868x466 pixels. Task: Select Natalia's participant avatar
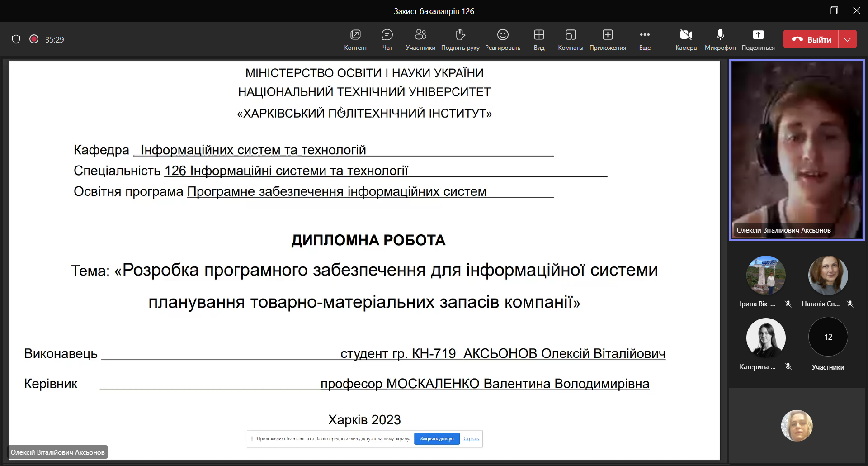pos(828,276)
